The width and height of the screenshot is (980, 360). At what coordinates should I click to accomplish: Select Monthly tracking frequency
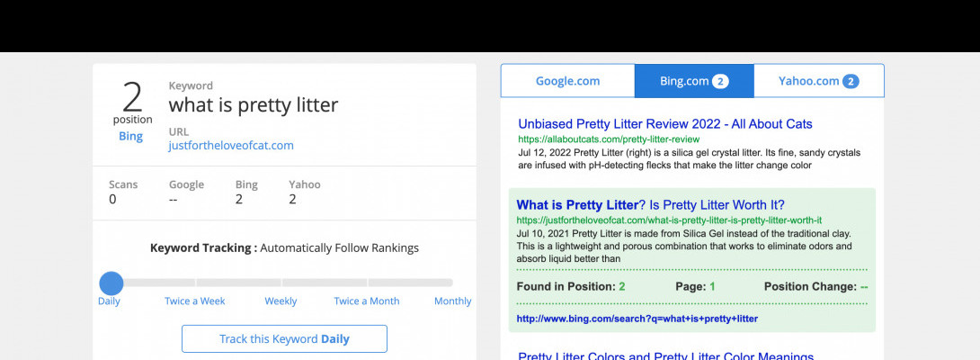point(452,301)
